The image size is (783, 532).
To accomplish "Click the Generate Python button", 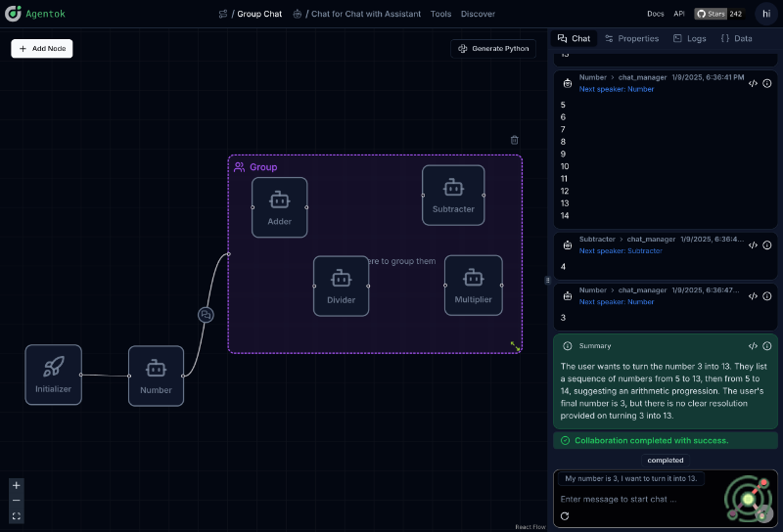I will pos(493,48).
